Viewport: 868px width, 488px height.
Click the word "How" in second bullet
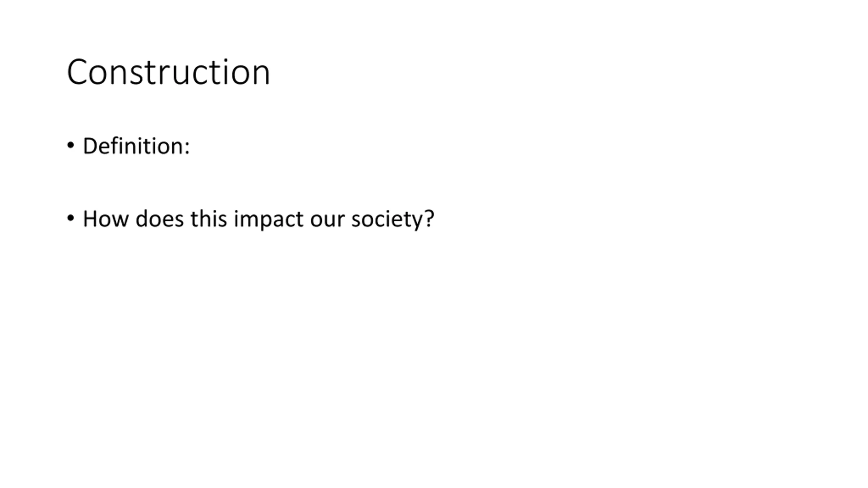[106, 219]
